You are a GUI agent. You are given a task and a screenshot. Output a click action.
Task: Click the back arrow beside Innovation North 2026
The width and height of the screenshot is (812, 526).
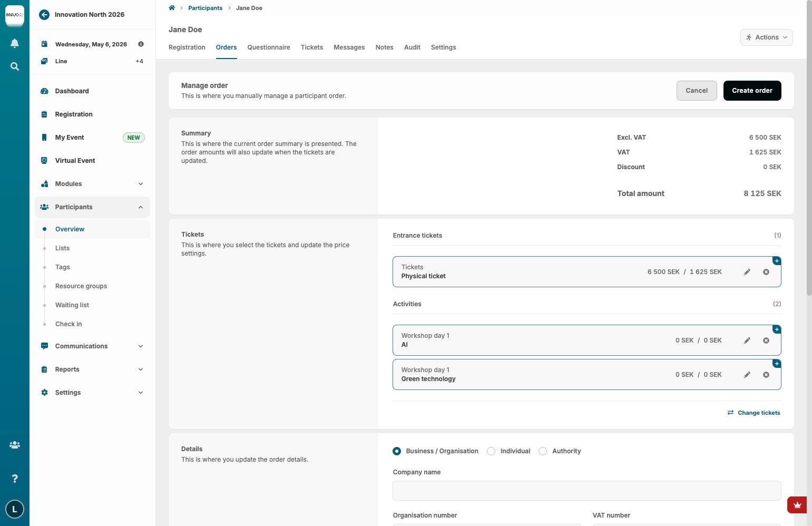[x=44, y=15]
